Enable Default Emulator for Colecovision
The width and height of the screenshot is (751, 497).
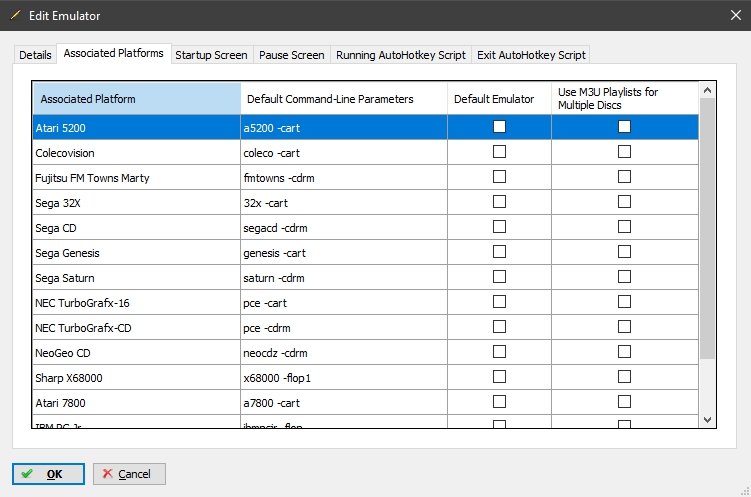pos(499,152)
